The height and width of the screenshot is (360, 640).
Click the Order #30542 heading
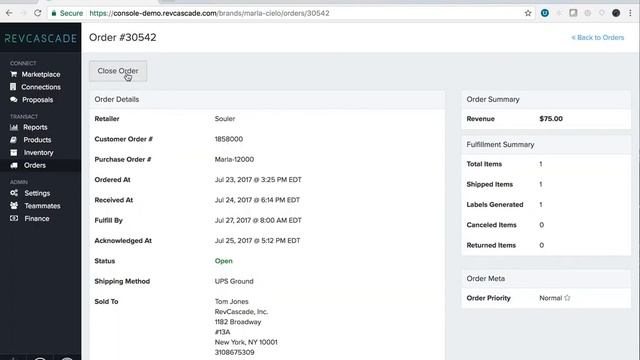pos(123,38)
